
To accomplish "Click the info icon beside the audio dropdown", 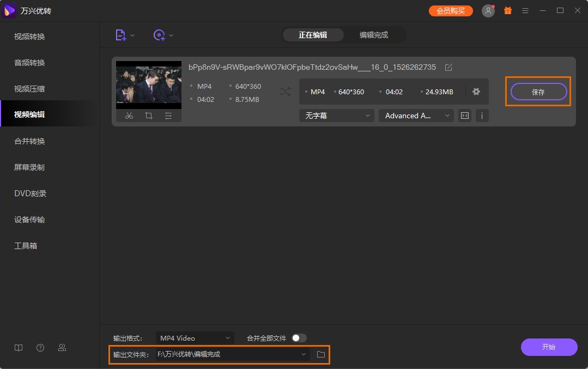I will coord(482,116).
